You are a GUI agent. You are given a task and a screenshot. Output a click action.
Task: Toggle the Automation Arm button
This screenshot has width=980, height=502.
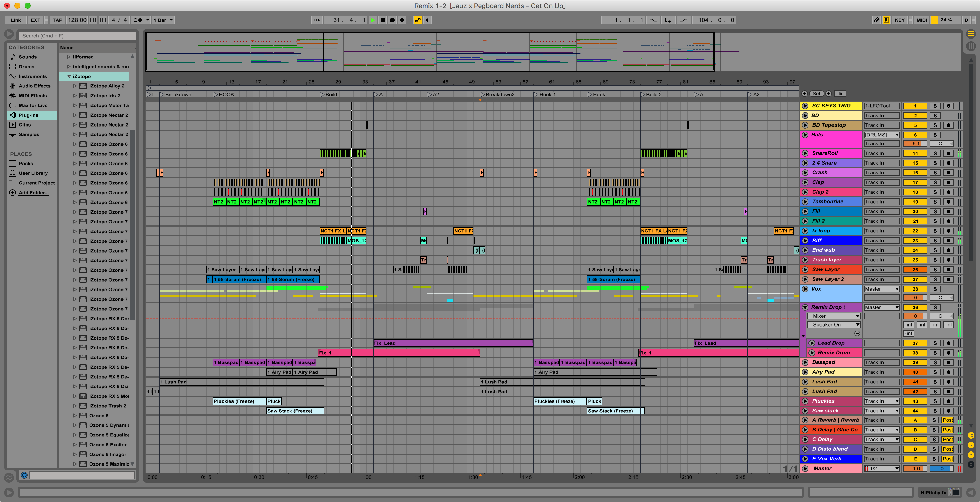click(x=417, y=20)
